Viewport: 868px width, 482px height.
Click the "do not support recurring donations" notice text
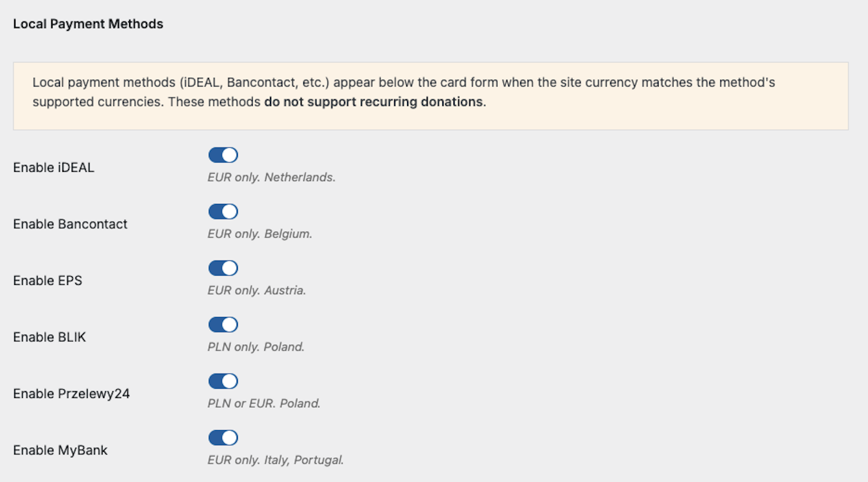(x=374, y=102)
